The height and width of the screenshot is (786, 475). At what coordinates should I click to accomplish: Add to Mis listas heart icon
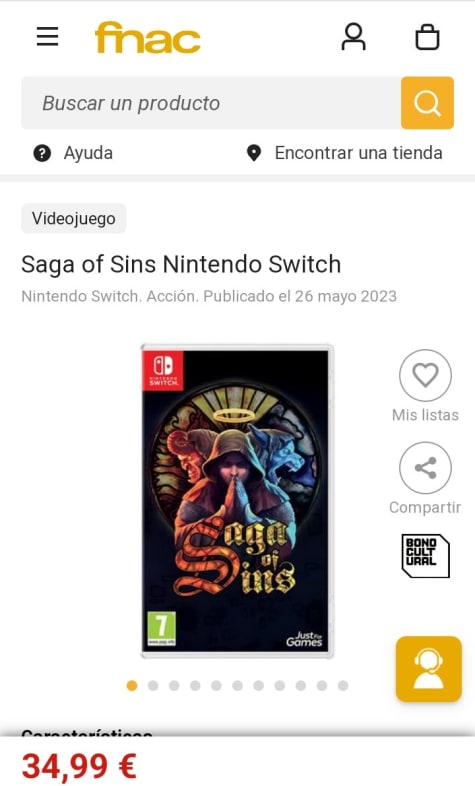tap(425, 375)
